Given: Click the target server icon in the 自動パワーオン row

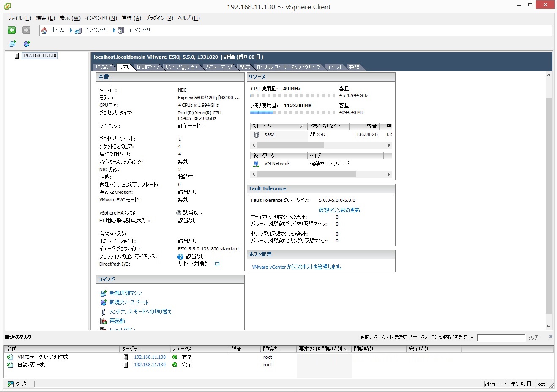Looking at the screenshot, I should click(126, 365).
